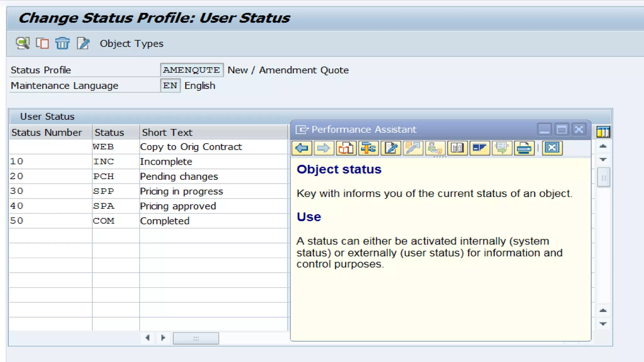644x362 pixels.
Task: Click the copy-as icon in main toolbar
Action: (x=42, y=43)
